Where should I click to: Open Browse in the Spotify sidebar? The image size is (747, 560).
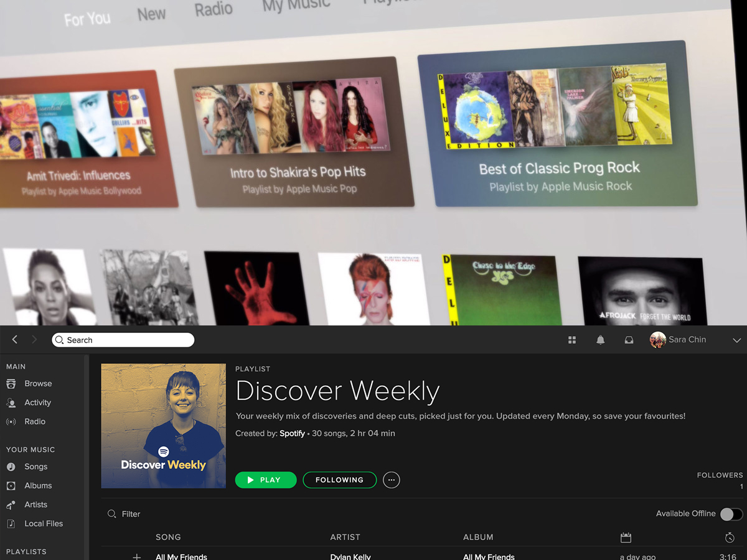coord(38,384)
